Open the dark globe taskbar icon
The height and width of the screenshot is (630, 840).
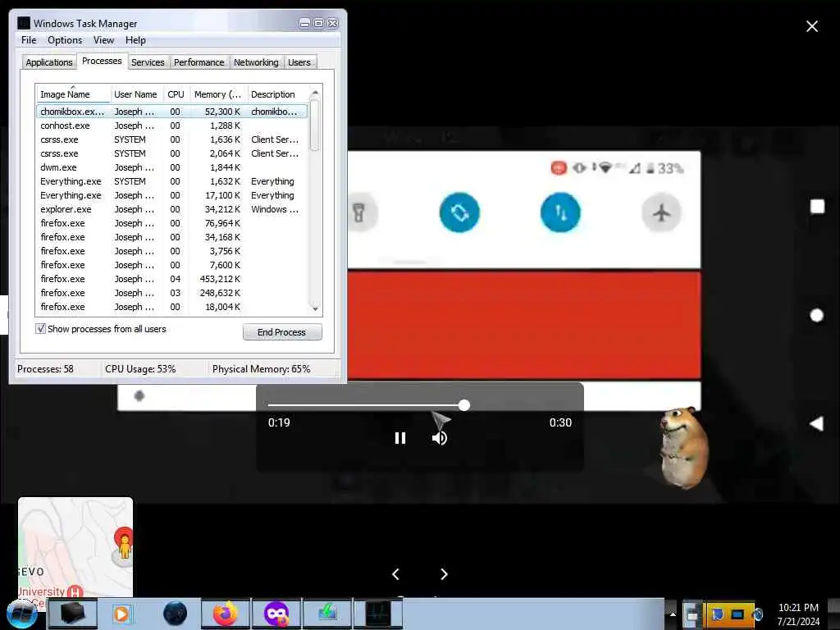(x=176, y=614)
